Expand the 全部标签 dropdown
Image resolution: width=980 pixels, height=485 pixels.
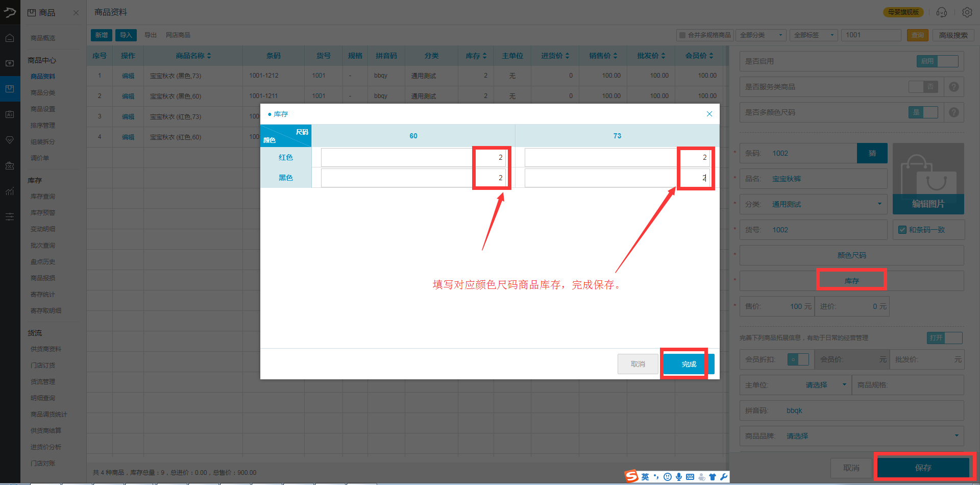pos(814,35)
